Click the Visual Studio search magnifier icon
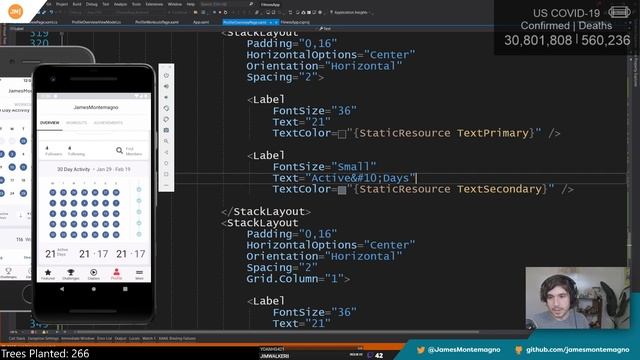 (x=251, y=4)
